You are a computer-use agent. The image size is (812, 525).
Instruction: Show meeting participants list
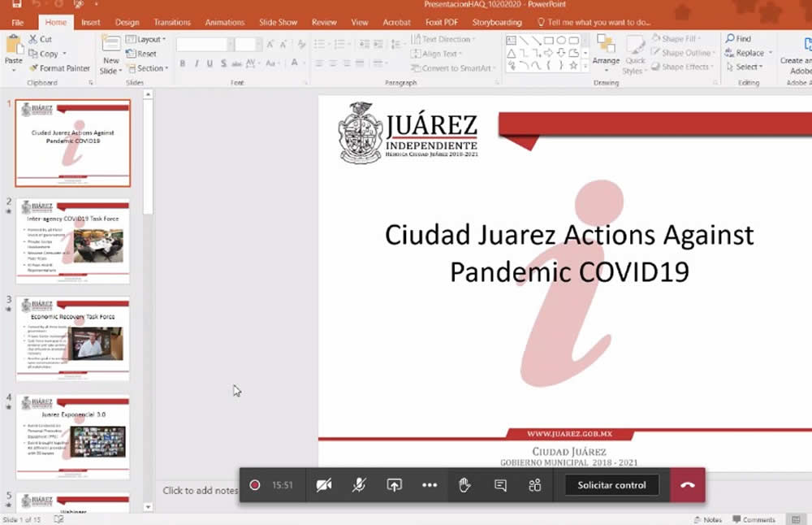pyautogui.click(x=535, y=485)
